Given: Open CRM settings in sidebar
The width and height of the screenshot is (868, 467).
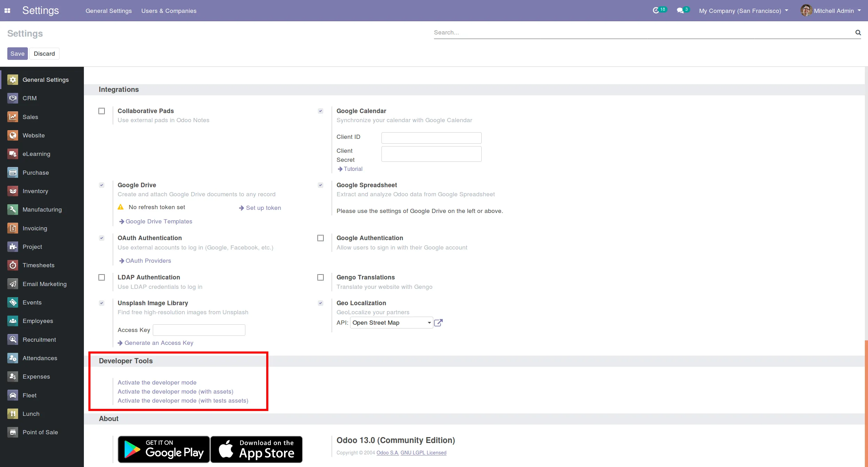Looking at the screenshot, I should [x=30, y=98].
